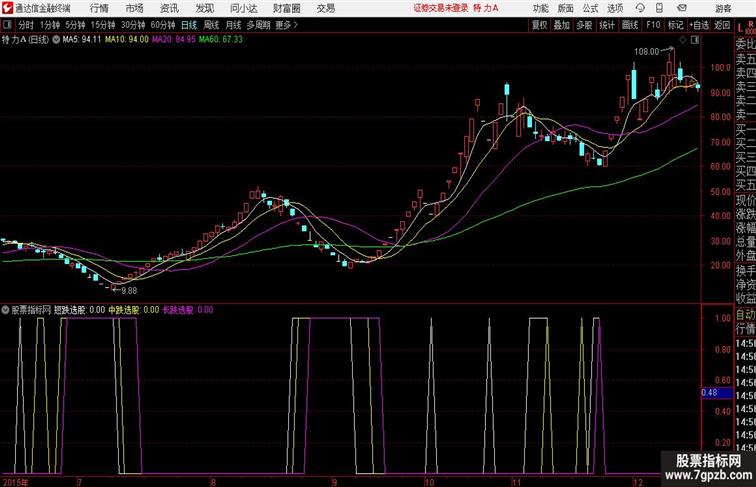756x487 pixels.
Task: Click the +自选 add to watchlist button
Action: pyautogui.click(x=699, y=25)
